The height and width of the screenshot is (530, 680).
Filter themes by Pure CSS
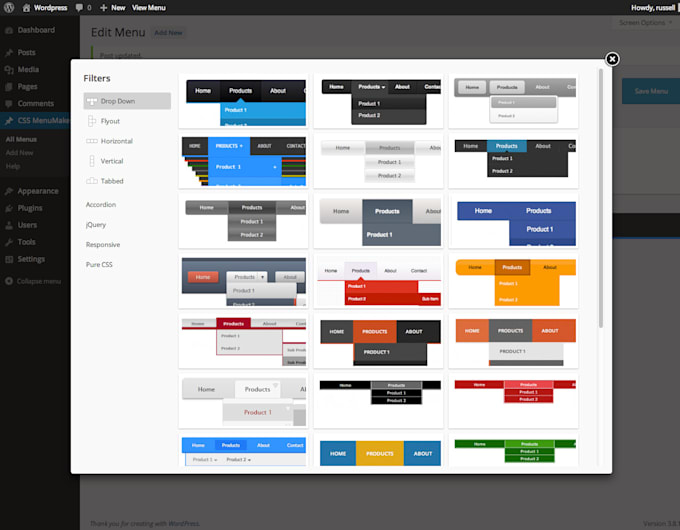click(100, 265)
